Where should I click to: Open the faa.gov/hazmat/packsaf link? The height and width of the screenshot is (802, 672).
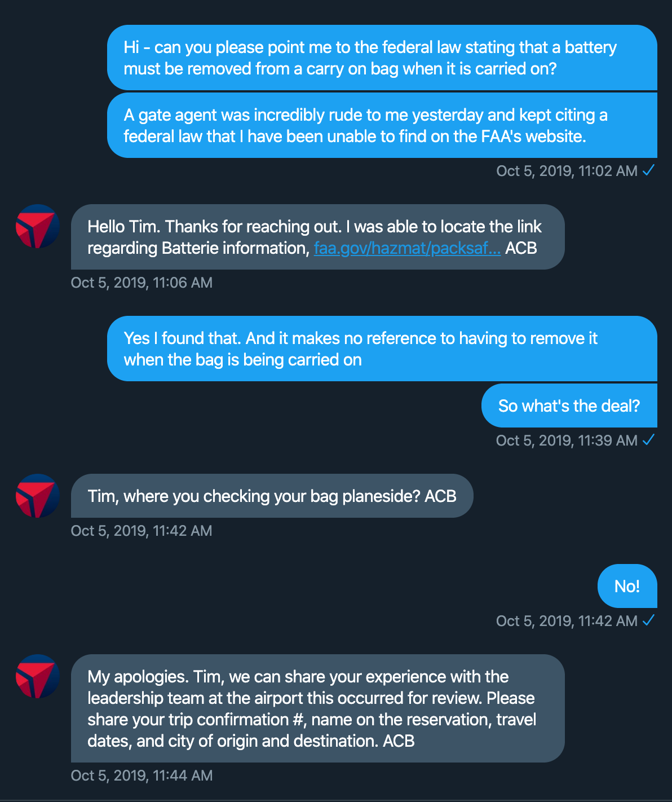pos(407,248)
